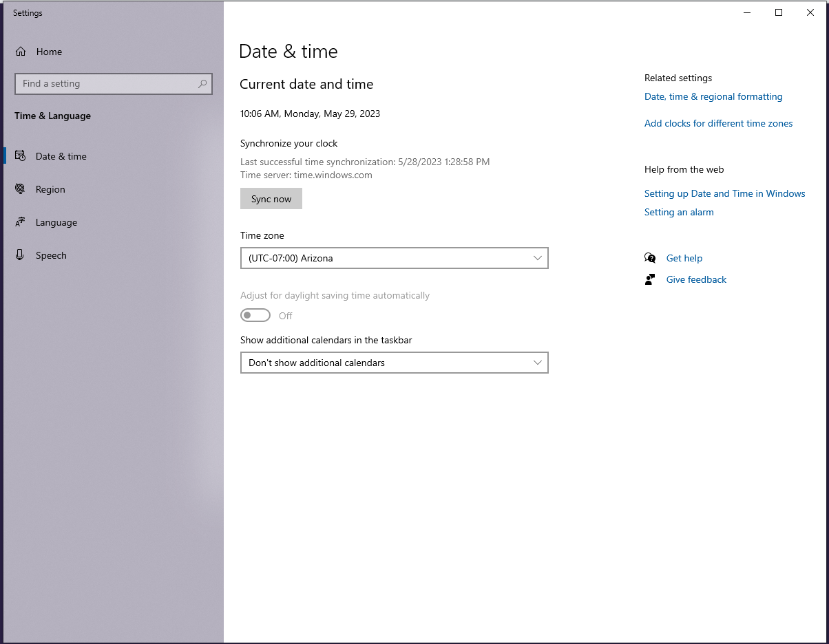Image resolution: width=829 pixels, height=644 pixels.
Task: Click the Language character icon
Action: (x=21, y=222)
